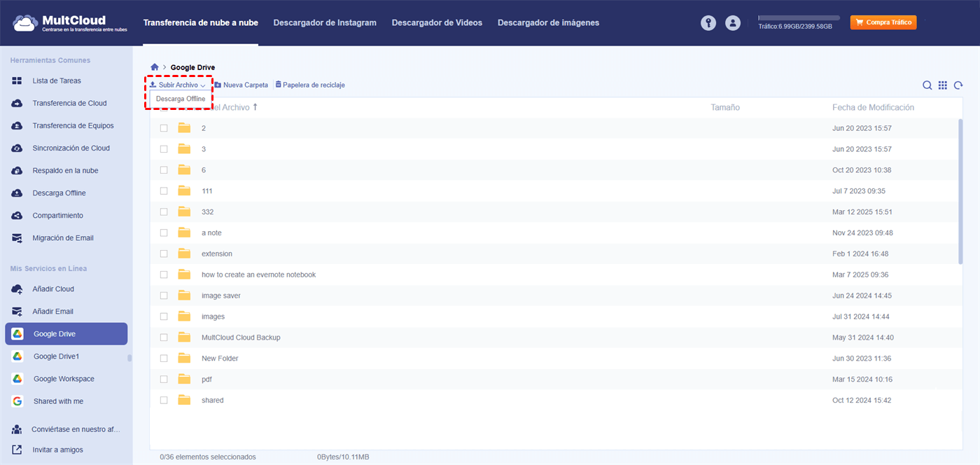The height and width of the screenshot is (465, 980).
Task: Expand the Subir Archivo dropdown
Action: pos(178,85)
